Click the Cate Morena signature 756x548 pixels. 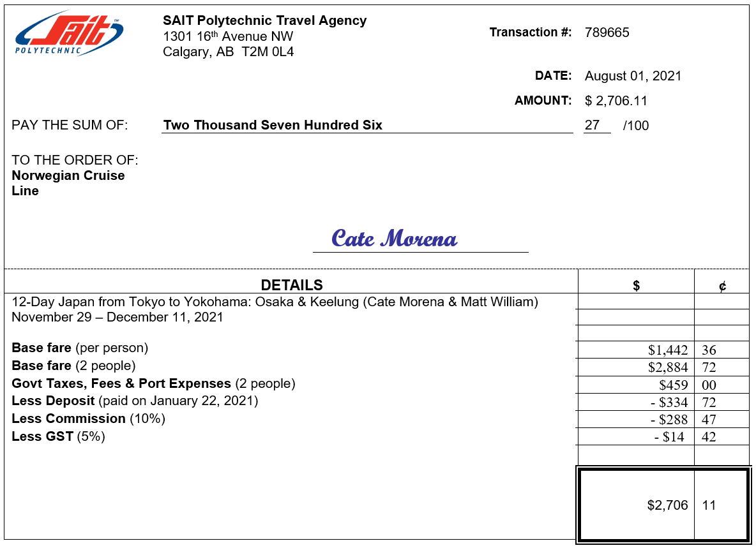(394, 239)
